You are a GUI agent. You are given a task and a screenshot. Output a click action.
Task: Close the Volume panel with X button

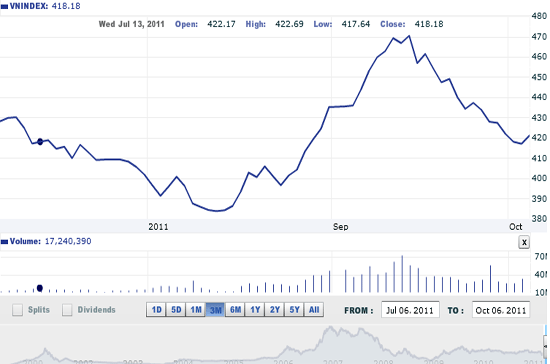pyautogui.click(x=524, y=242)
